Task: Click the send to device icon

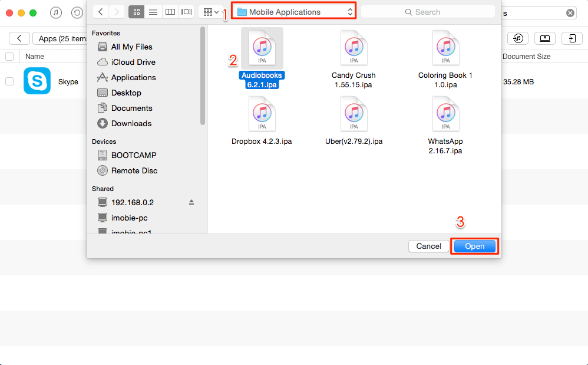Action: click(x=572, y=38)
